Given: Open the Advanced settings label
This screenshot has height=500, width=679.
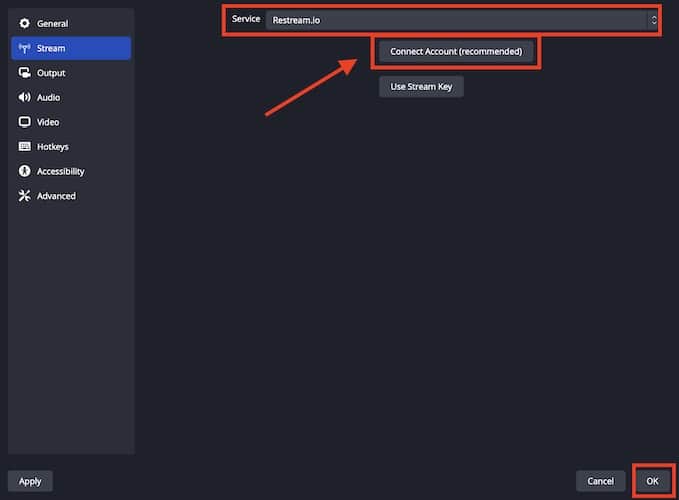Looking at the screenshot, I should (x=56, y=196).
